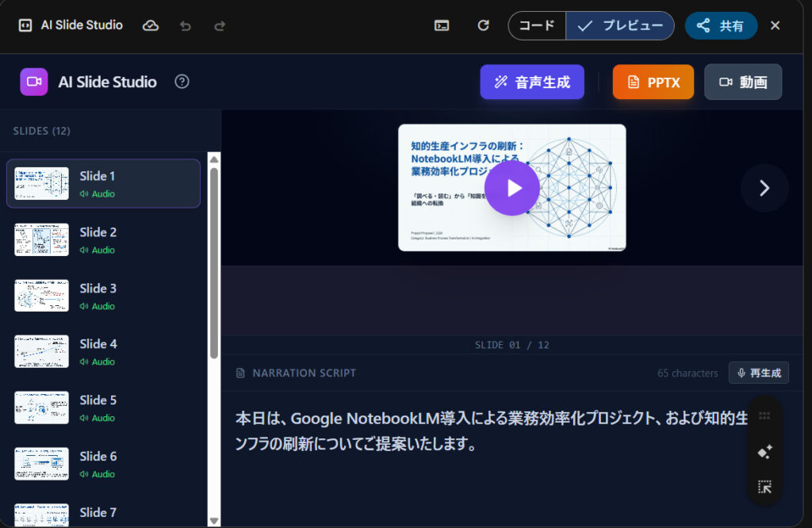
Task: Click the redo arrow control
Action: (x=219, y=25)
